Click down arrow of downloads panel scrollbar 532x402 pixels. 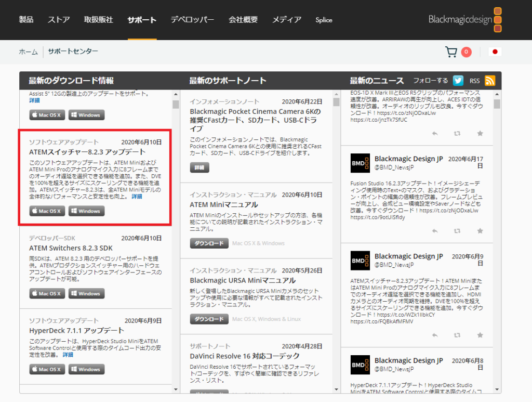click(x=176, y=390)
